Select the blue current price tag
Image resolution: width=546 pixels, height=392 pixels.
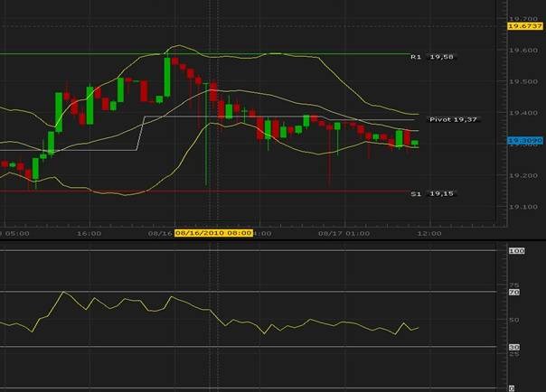(525, 141)
